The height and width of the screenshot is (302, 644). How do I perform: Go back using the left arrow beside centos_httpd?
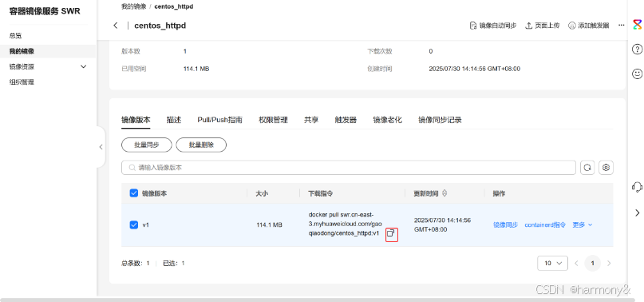(x=116, y=26)
